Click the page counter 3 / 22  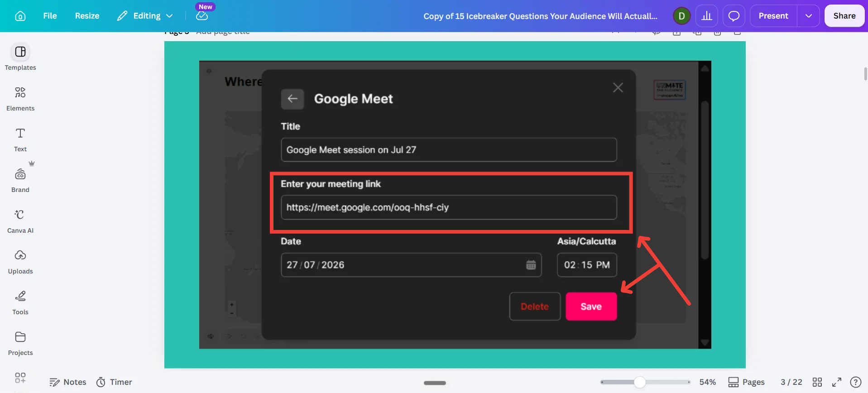click(791, 382)
